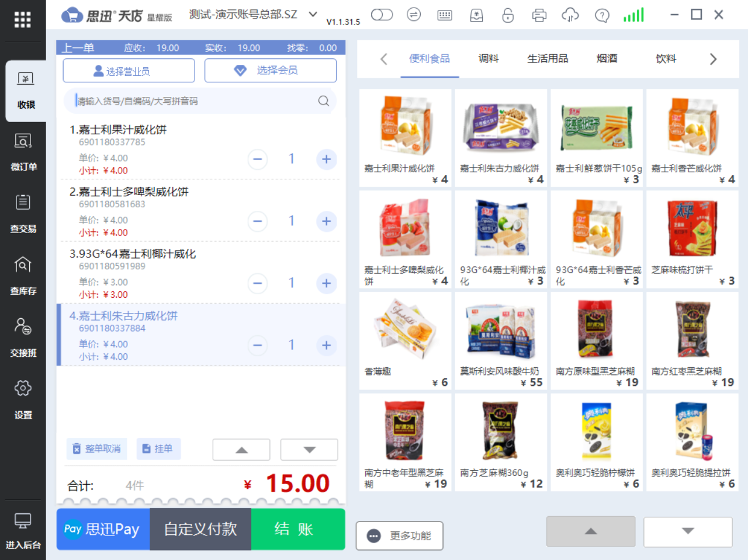Click 上一单 previous order header

[78, 48]
